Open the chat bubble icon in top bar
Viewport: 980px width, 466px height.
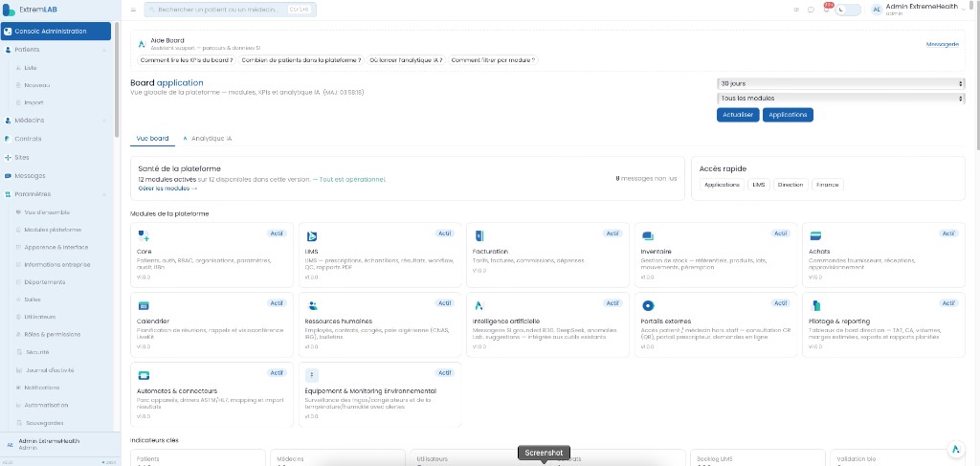[x=811, y=10]
